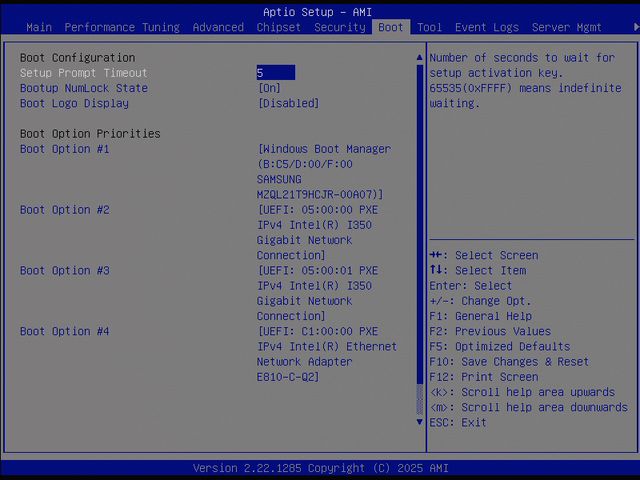This screenshot has width=640, height=480.
Task: Open the Main tab
Action: point(39,27)
